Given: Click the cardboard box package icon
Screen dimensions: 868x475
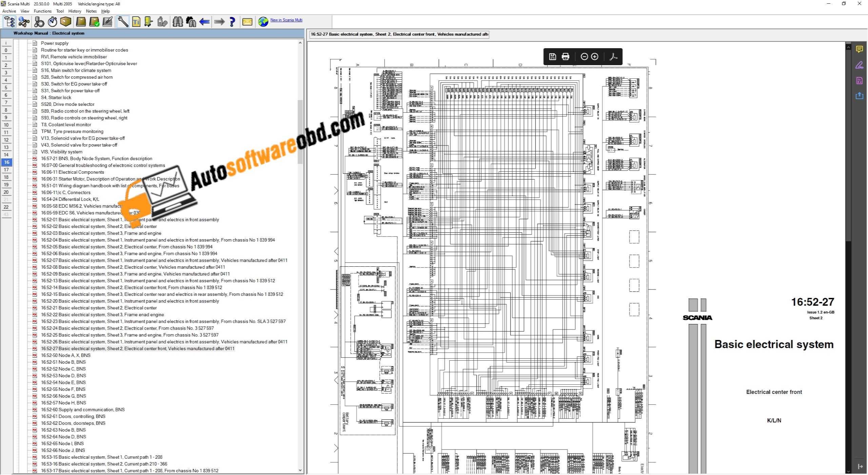Looking at the screenshot, I should tap(65, 22).
